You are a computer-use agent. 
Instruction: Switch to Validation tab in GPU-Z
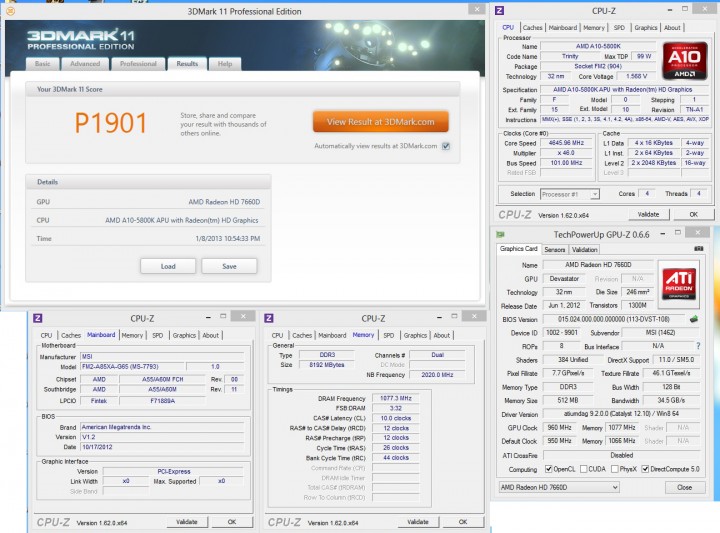[x=584, y=250]
